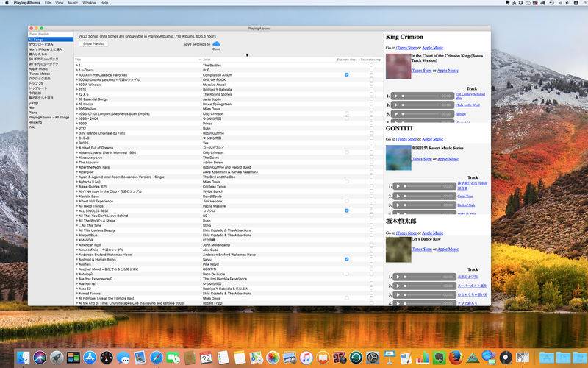Open the Help menu

pyautogui.click(x=104, y=3)
